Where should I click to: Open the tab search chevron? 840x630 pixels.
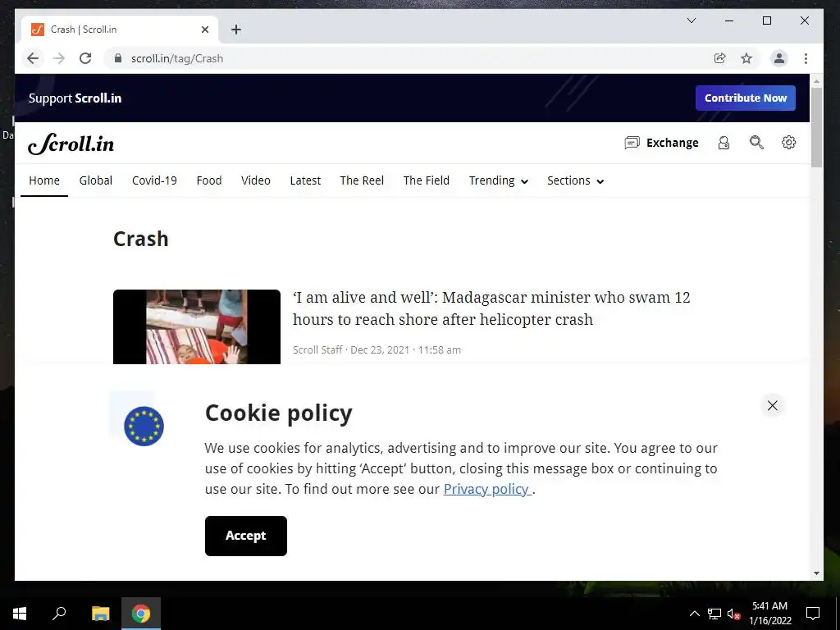click(x=692, y=21)
